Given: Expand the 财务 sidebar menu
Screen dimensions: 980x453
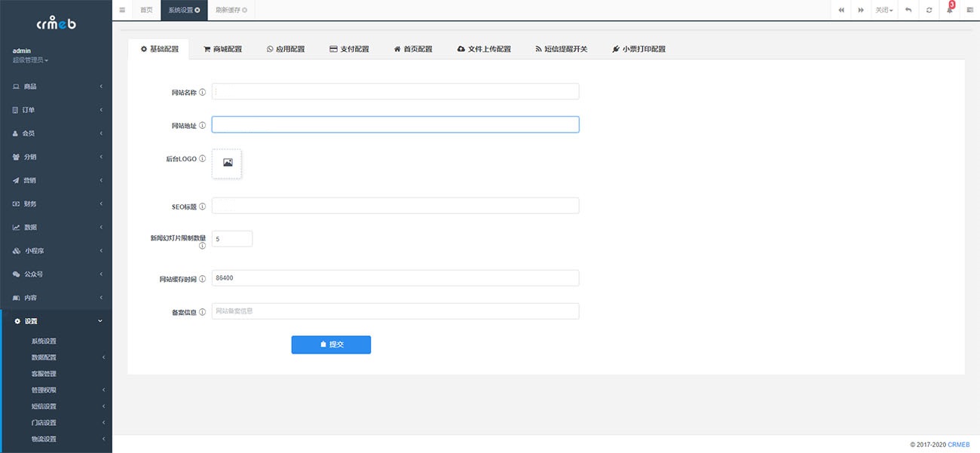Looking at the screenshot, I should 56,204.
